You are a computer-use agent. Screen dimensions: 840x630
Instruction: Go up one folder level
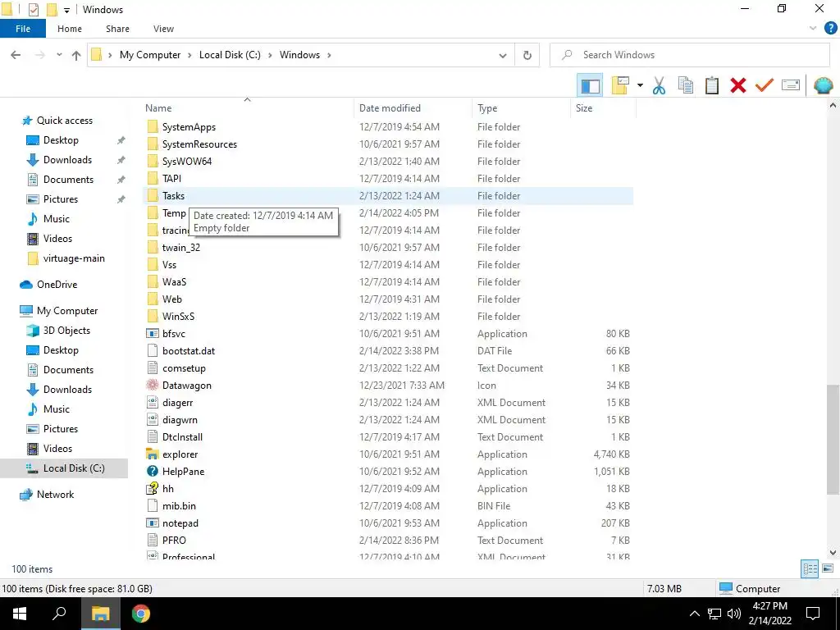tap(76, 55)
